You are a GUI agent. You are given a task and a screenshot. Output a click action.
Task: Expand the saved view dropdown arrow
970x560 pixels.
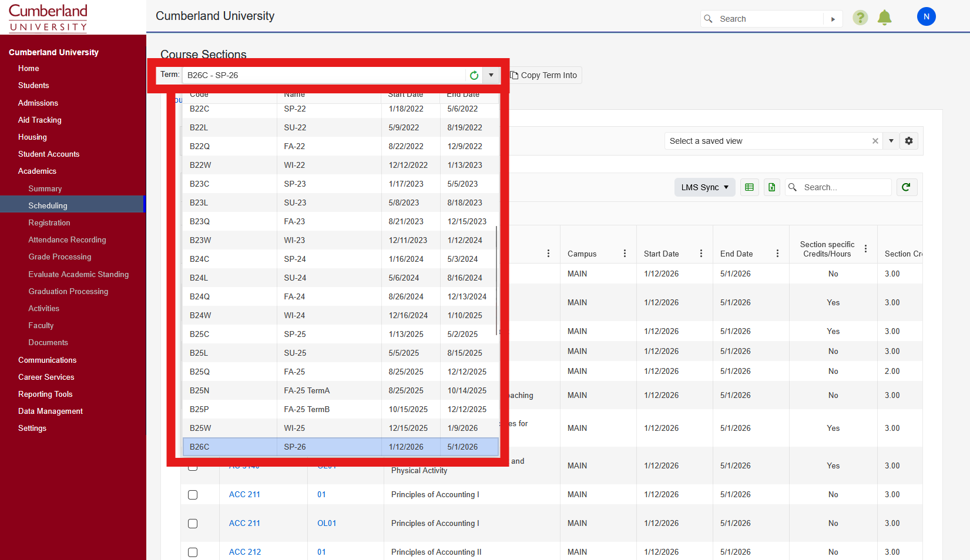tap(891, 141)
